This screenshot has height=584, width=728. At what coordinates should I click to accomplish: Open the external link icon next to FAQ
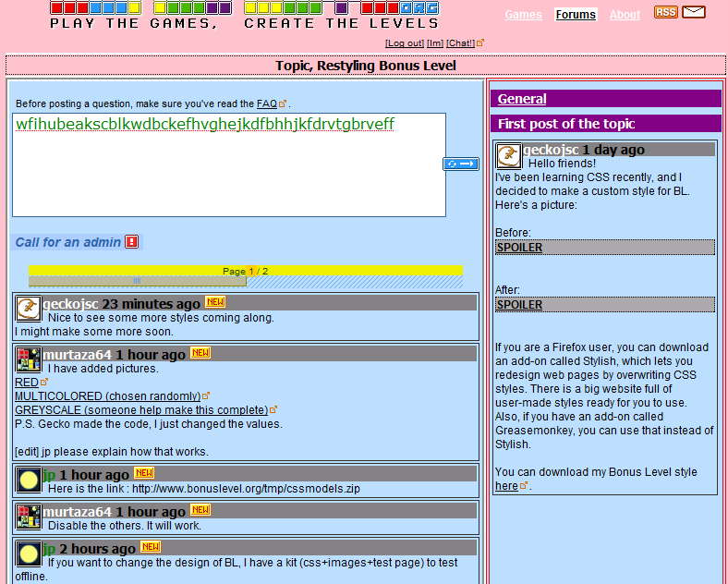coord(283,103)
